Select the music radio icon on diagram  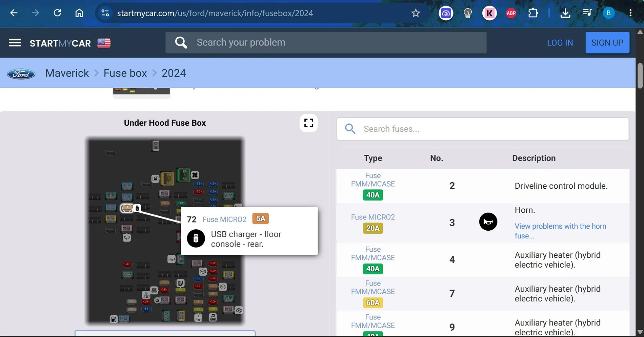tap(213, 317)
